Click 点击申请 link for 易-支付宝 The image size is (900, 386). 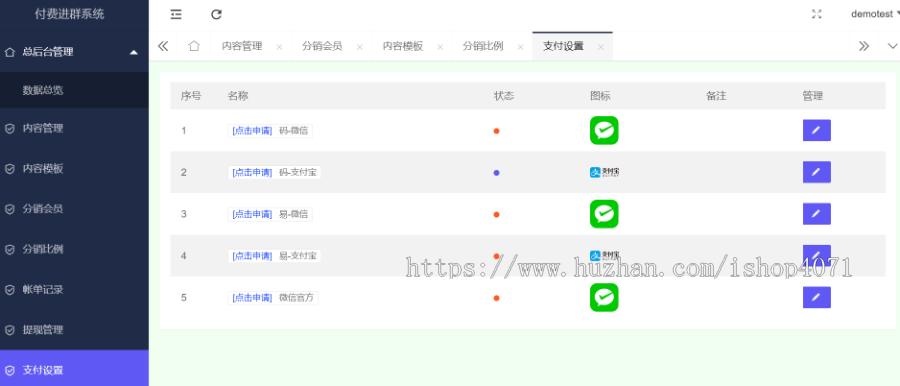pyautogui.click(x=252, y=256)
